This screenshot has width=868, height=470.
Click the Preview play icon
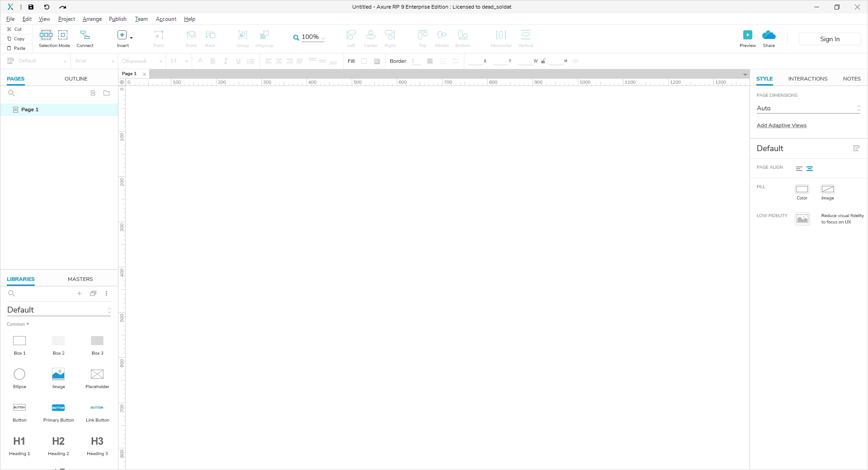pyautogui.click(x=748, y=35)
